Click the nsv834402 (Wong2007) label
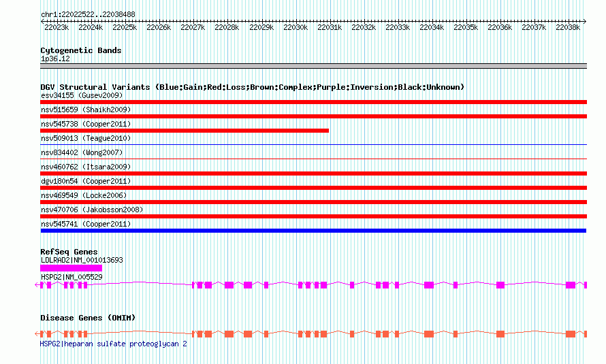This screenshot has height=364, width=606. (82, 152)
